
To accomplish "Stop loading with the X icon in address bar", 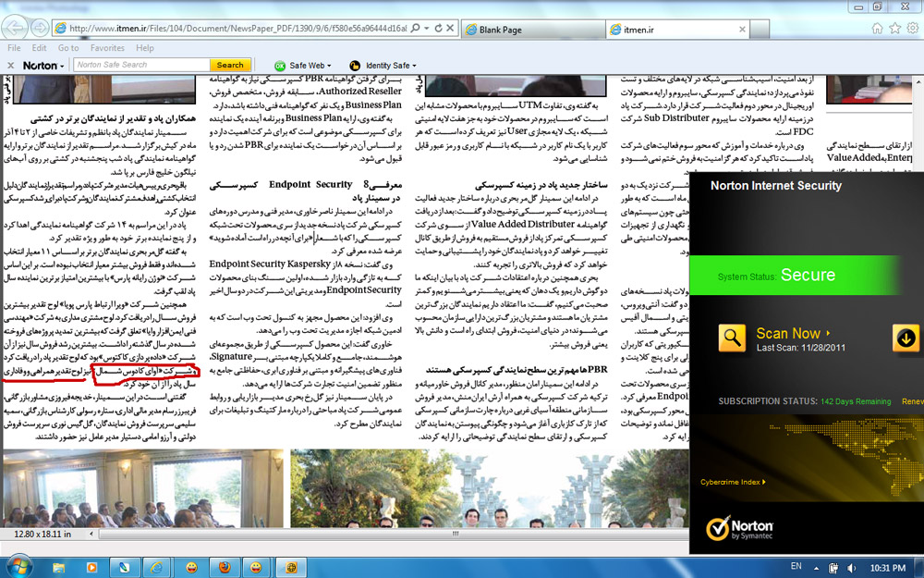I will (450, 28).
